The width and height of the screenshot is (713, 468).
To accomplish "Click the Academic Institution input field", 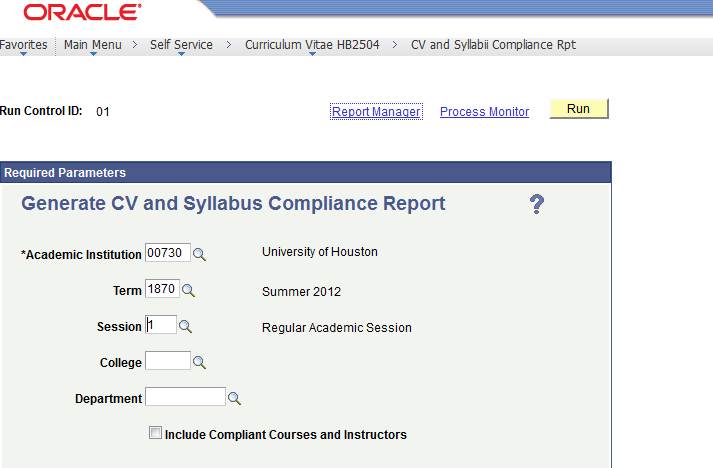I will click(x=167, y=253).
